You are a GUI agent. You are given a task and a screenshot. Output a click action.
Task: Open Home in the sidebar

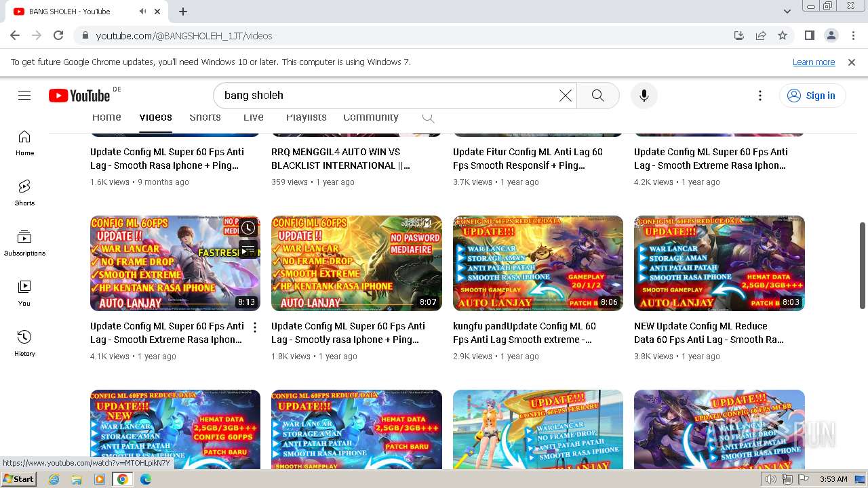pyautogui.click(x=24, y=143)
